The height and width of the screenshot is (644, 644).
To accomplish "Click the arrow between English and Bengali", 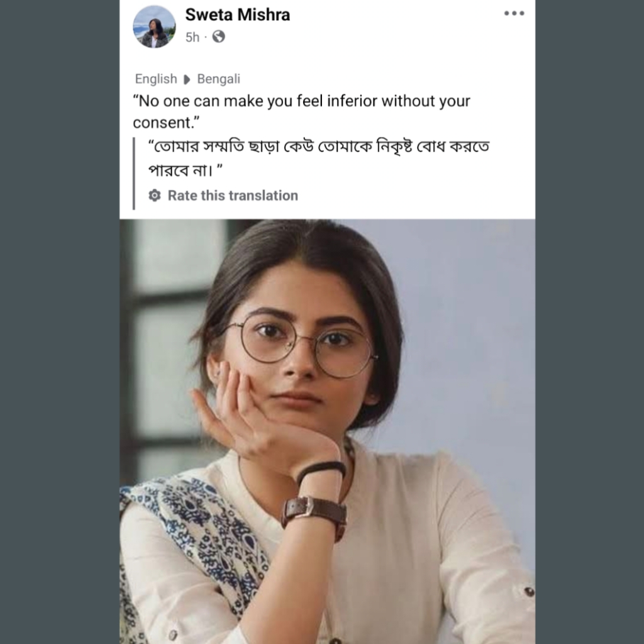I will click(187, 80).
